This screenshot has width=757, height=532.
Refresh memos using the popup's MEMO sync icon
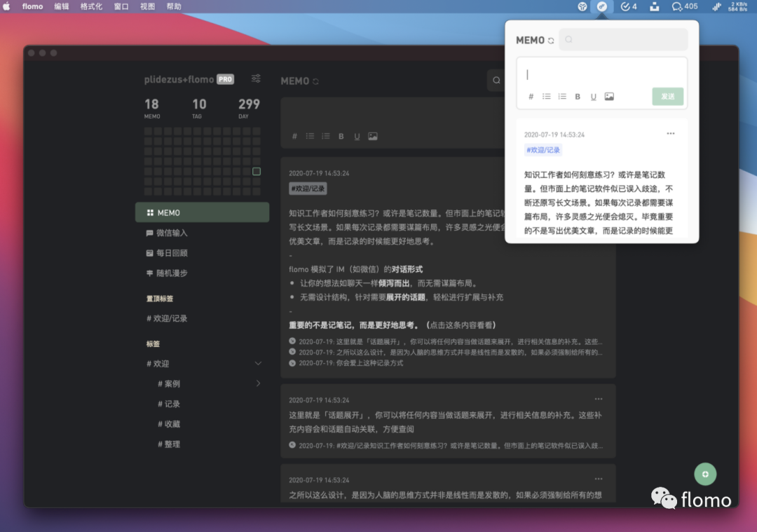click(551, 41)
